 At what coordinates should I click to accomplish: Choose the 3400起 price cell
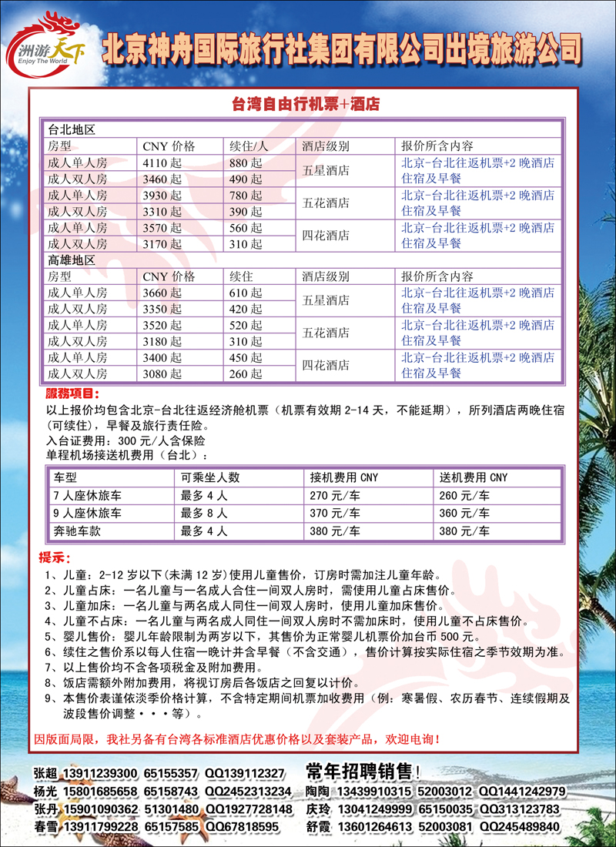162,357
